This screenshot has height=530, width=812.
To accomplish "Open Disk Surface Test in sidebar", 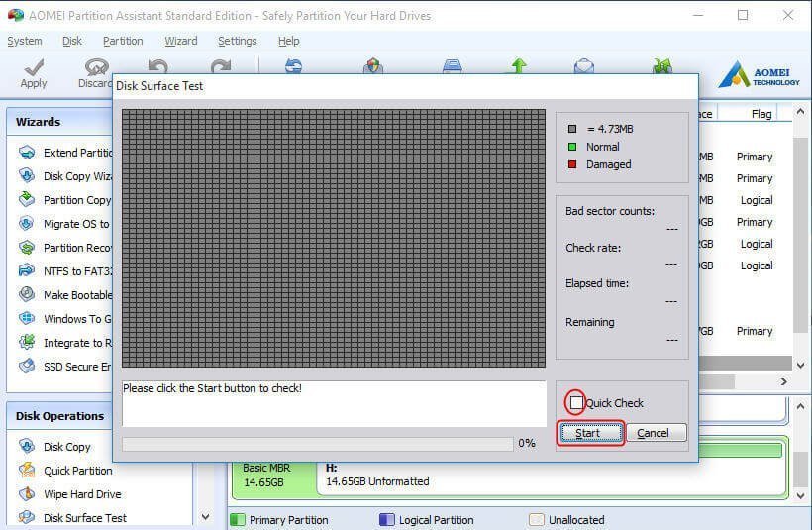I will pyautogui.click(x=85, y=517).
